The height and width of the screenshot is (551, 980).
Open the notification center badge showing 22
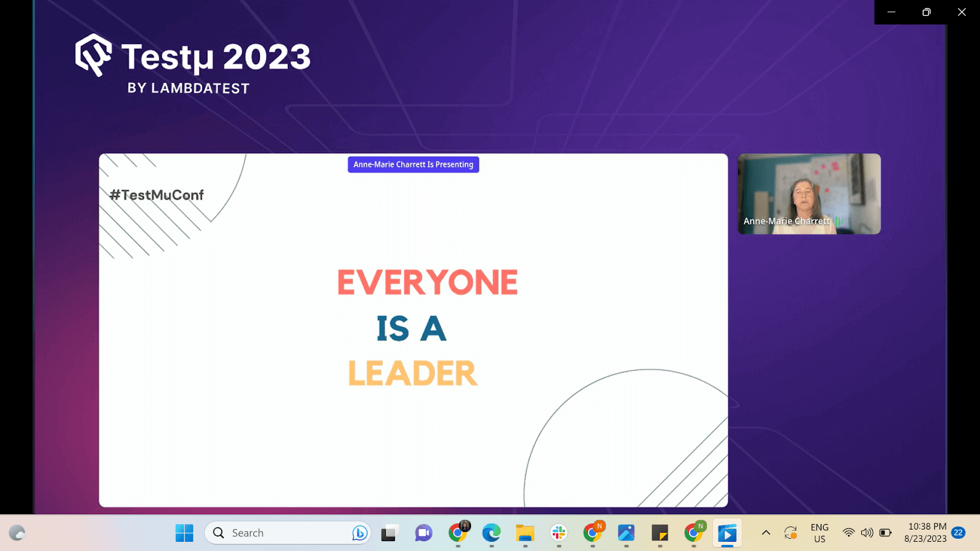click(959, 533)
